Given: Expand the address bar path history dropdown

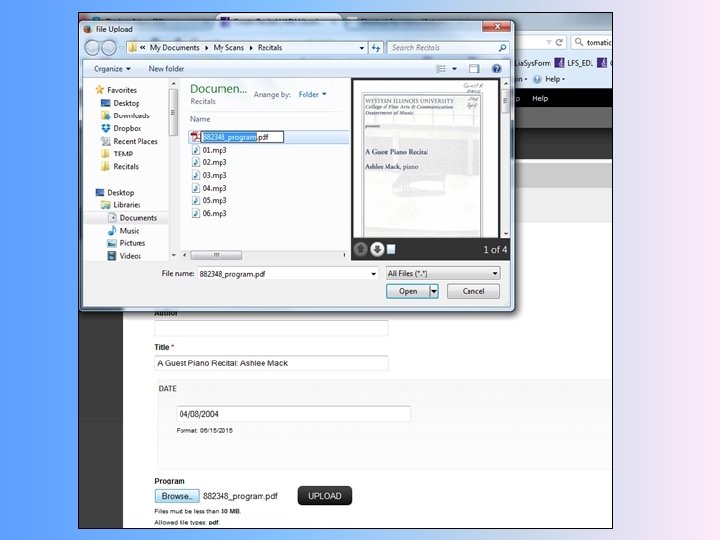Looking at the screenshot, I should [x=362, y=48].
